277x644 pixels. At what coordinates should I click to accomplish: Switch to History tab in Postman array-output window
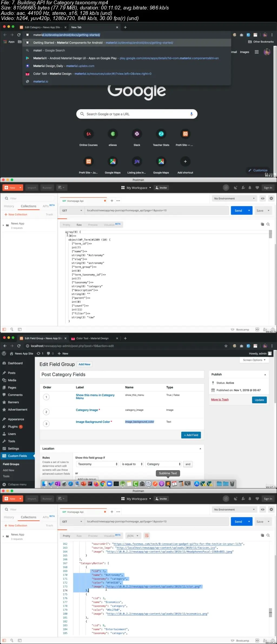pyautogui.click(x=9, y=206)
